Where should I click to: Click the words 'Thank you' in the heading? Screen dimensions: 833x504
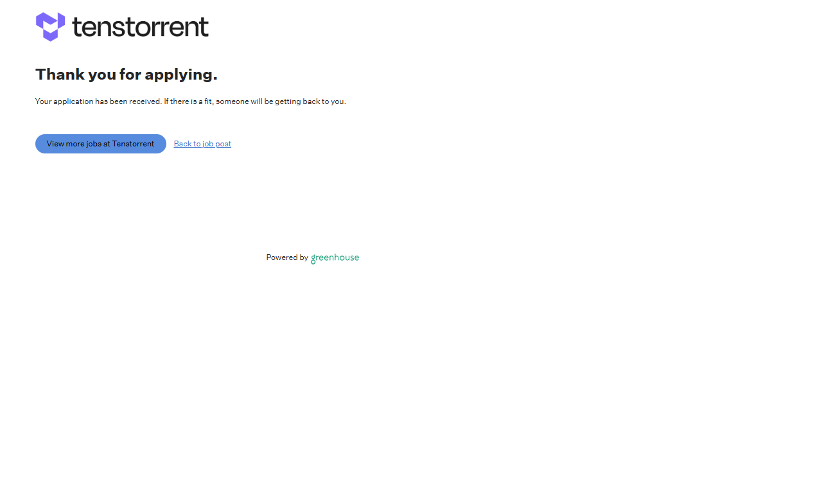pyautogui.click(x=76, y=74)
